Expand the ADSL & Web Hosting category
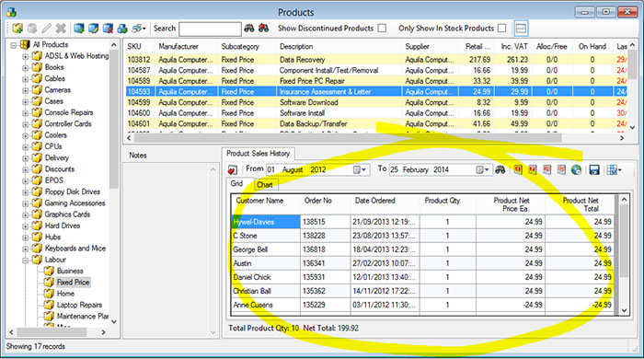644x359 pixels. point(26,56)
